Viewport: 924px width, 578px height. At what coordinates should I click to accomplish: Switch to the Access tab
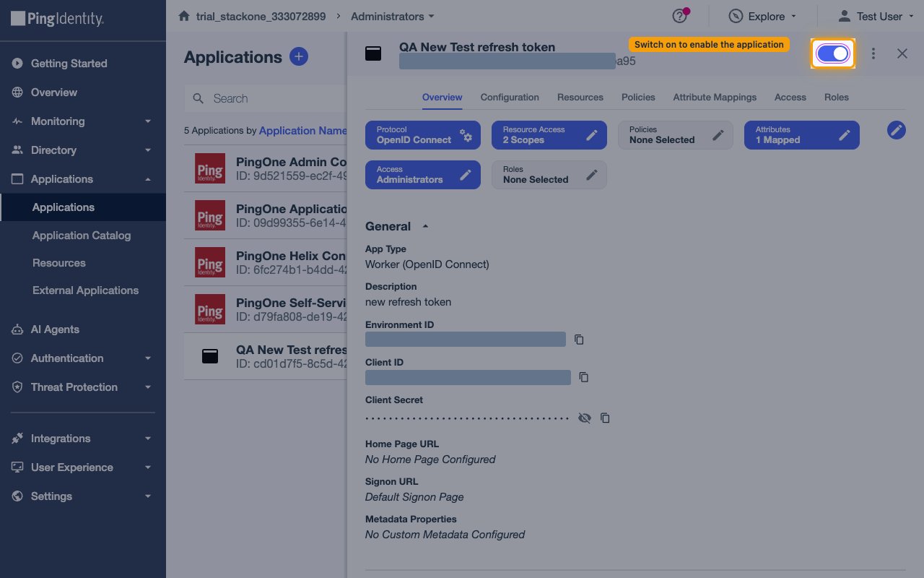point(790,97)
